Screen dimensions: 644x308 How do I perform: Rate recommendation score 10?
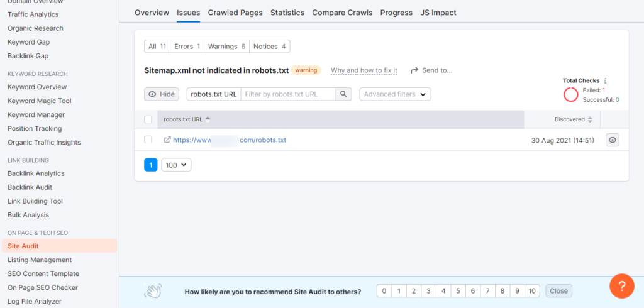pos(532,291)
